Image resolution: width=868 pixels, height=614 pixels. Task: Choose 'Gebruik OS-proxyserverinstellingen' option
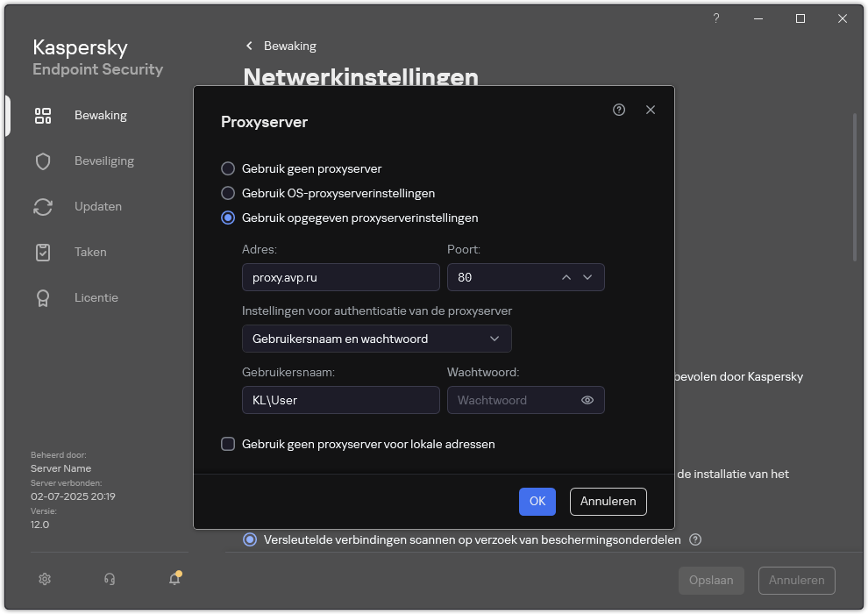coord(229,193)
